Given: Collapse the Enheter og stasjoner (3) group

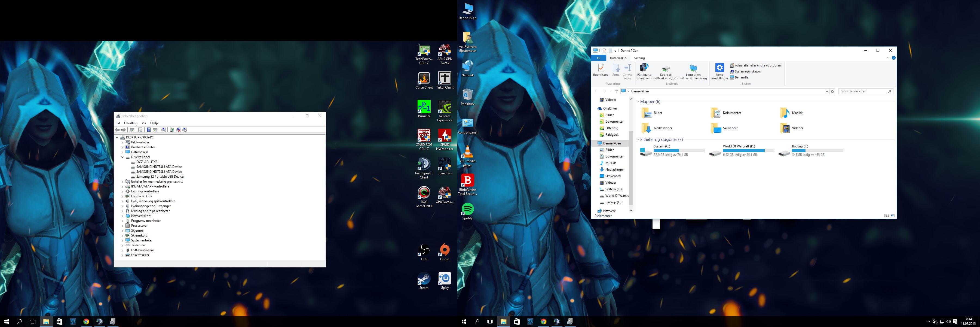Looking at the screenshot, I should 638,140.
